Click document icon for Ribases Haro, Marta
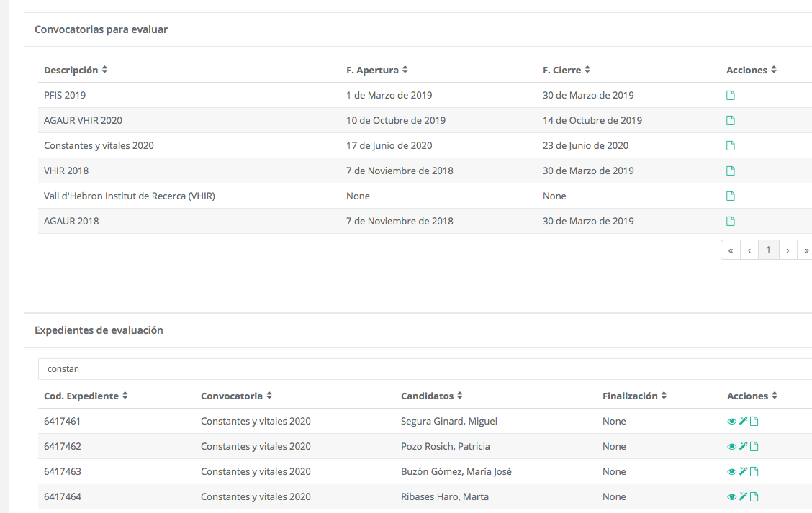The height and width of the screenshot is (513, 812). [x=754, y=497]
